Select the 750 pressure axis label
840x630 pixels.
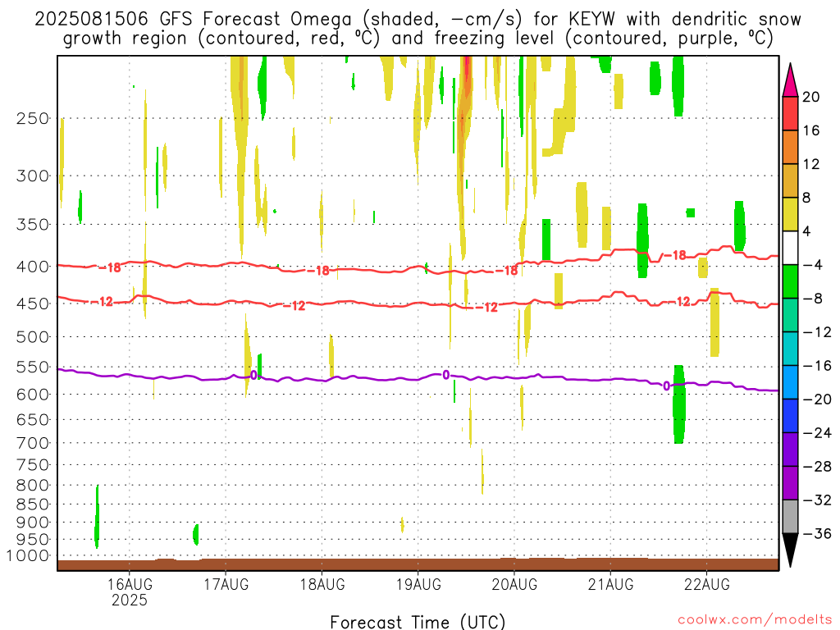pyautogui.click(x=33, y=464)
